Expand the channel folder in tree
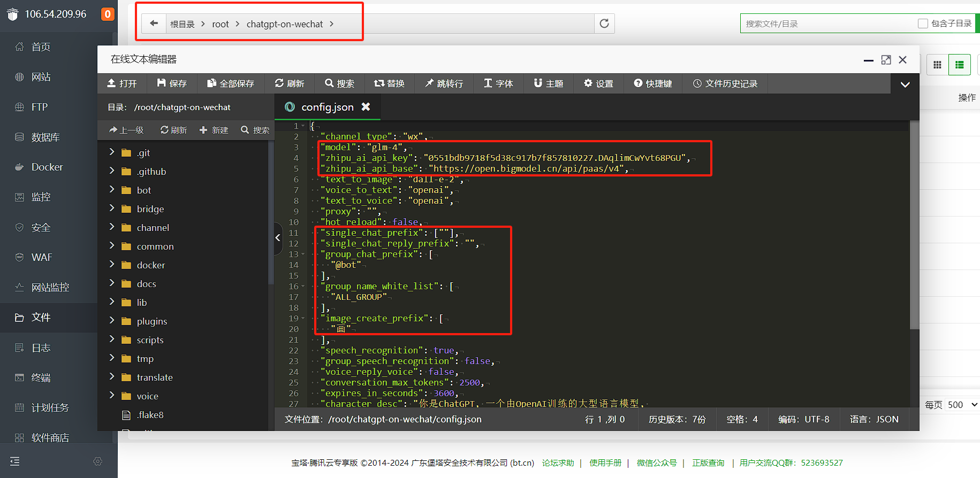The image size is (980, 478). 112,227
